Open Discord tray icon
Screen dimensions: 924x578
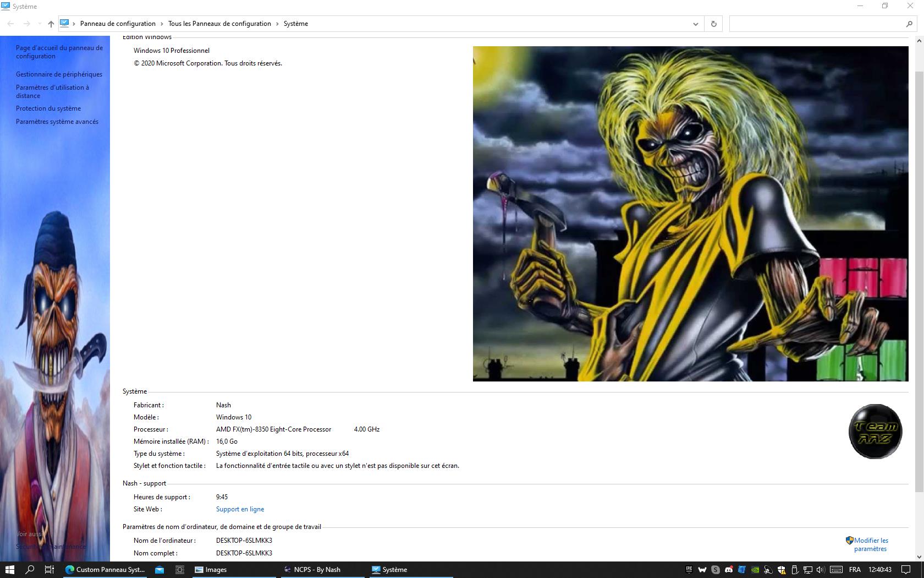pos(729,570)
